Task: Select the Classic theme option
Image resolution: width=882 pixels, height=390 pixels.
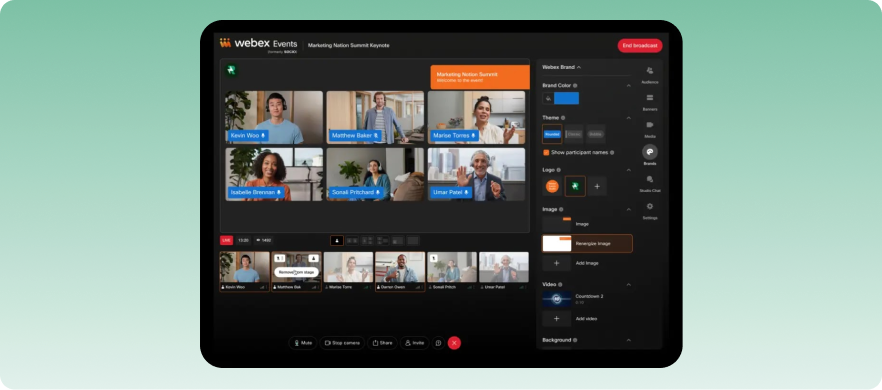Action: 574,135
